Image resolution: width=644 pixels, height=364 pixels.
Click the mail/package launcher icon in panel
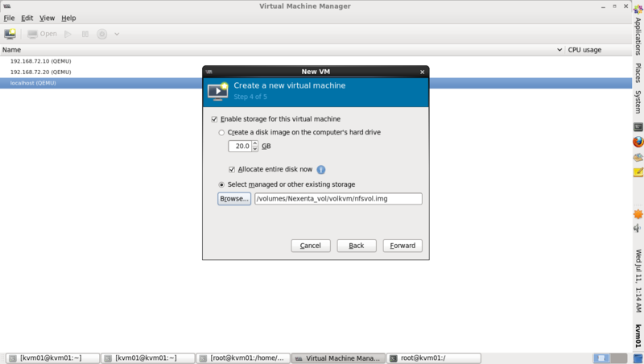coord(638,157)
